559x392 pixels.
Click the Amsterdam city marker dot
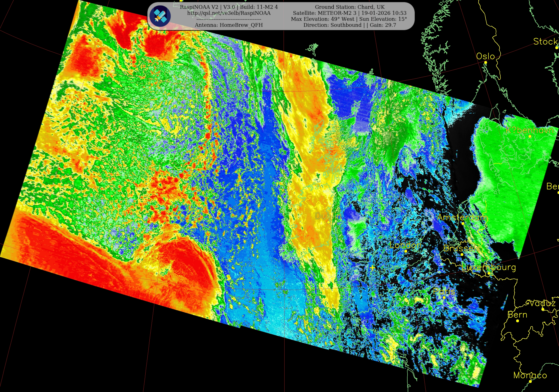(x=463, y=223)
